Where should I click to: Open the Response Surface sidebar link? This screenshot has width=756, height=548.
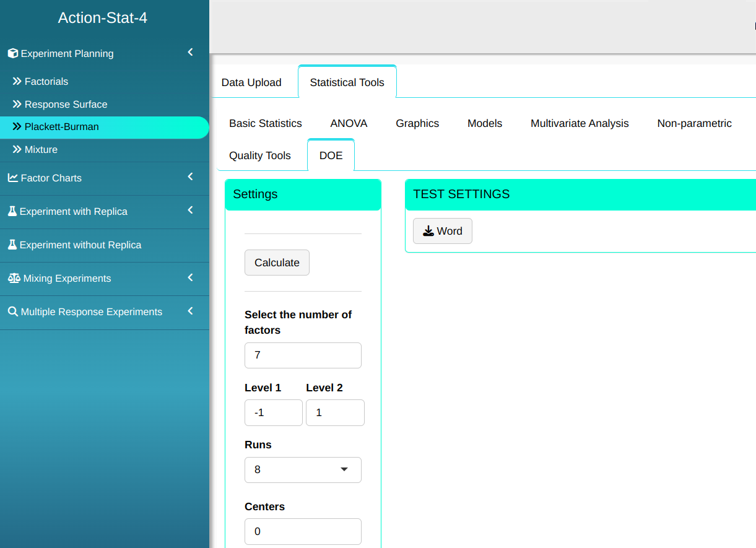(x=66, y=104)
